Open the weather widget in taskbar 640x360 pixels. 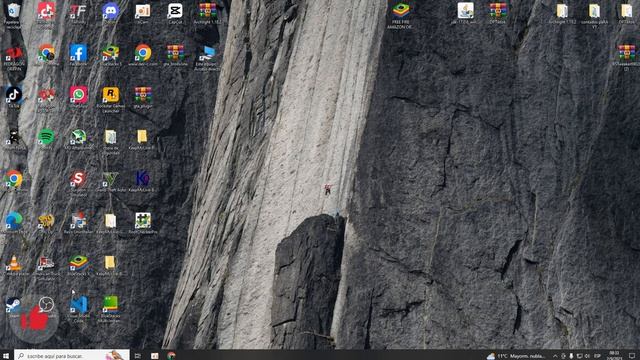(x=516, y=356)
